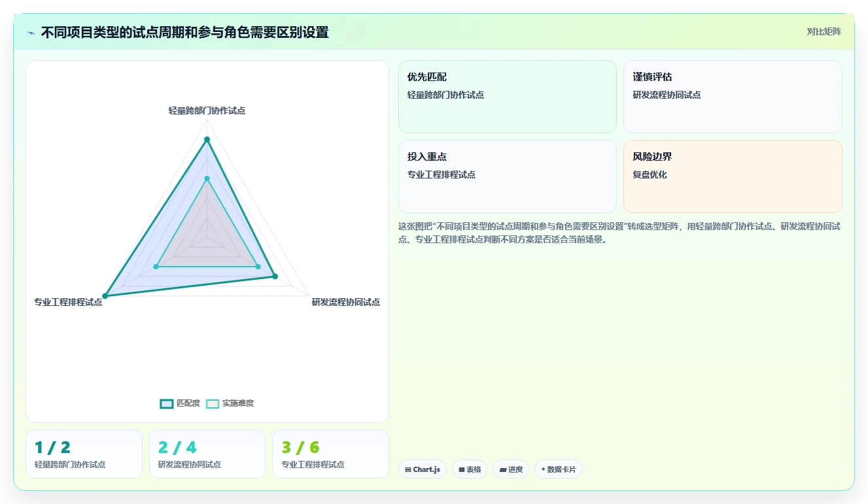This screenshot has width=868, height=504.
Task: Click the Chart.js tag
Action: [423, 469]
